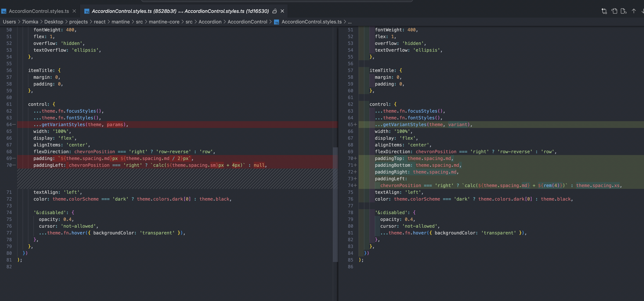Click 'null' on left pane line 70
The width and height of the screenshot is (644, 301).
coord(259,165)
